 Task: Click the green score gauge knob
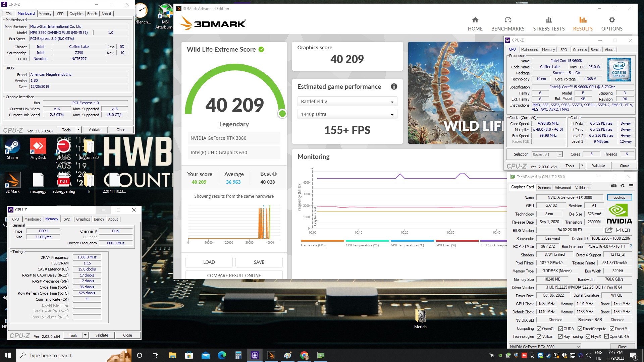[282, 114]
